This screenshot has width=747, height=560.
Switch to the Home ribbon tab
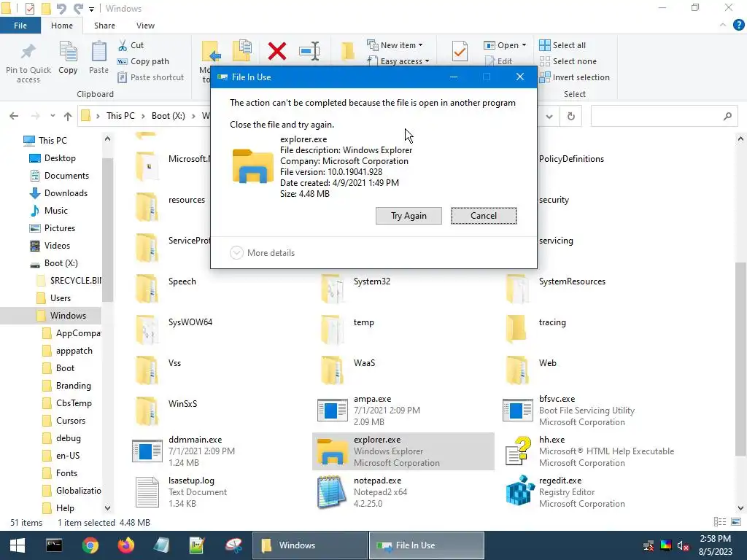(x=62, y=26)
